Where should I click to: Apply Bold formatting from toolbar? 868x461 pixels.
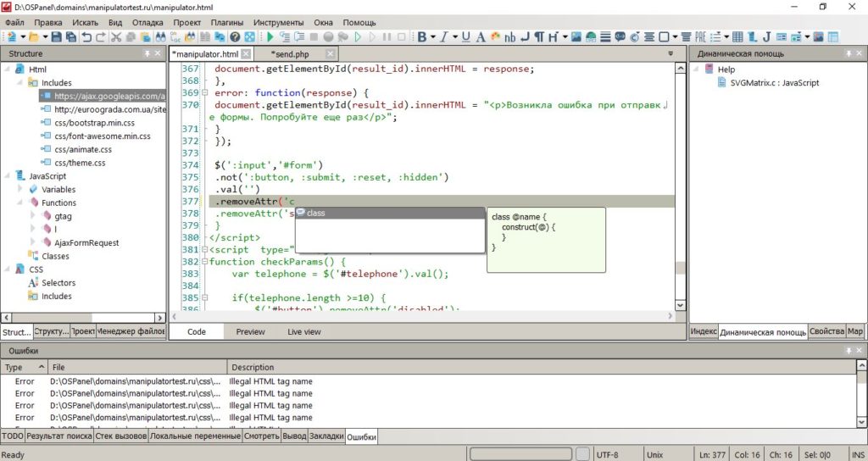pyautogui.click(x=422, y=37)
